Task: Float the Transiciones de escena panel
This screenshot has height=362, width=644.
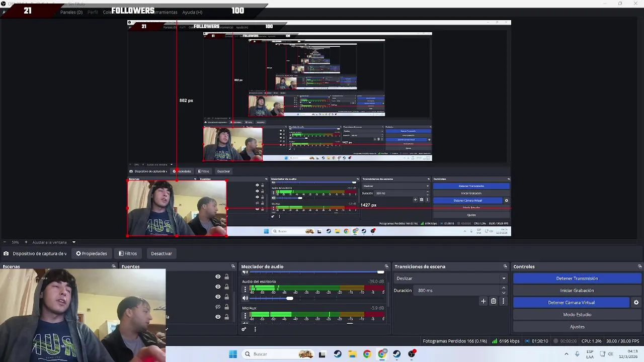Action: click(x=505, y=266)
